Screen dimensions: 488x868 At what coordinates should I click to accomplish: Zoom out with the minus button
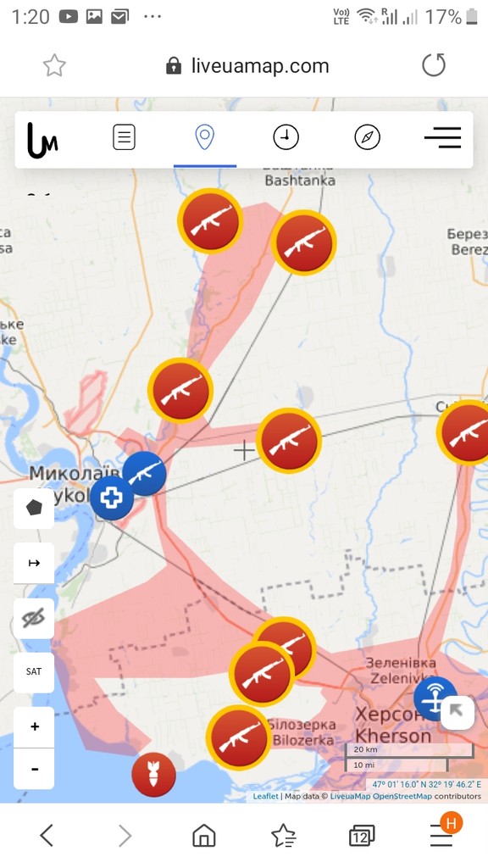34,769
